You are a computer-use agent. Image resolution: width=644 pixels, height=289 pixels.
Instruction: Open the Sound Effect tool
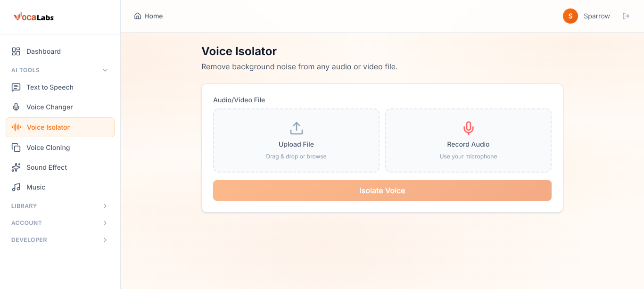point(46,167)
